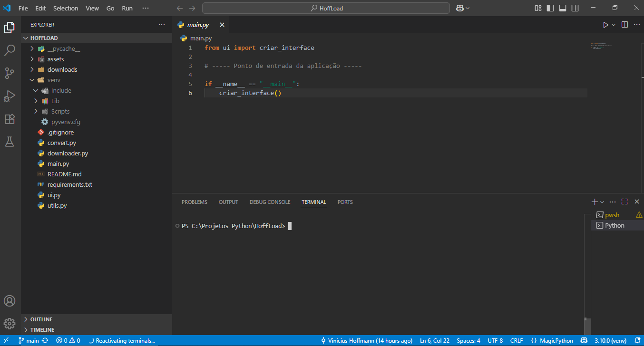644x346 pixels.
Task: Open Explorer Views and More Actions
Action: pos(162,25)
